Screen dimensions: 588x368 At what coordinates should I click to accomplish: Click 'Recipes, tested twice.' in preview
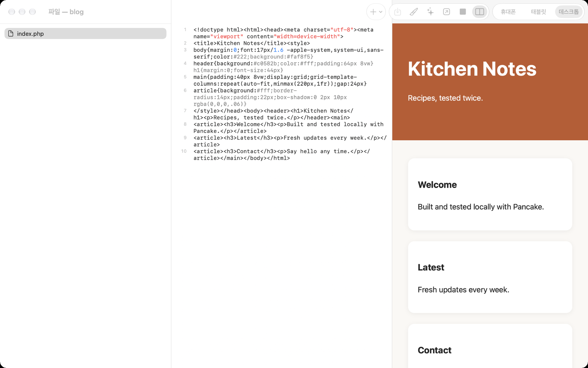445,98
